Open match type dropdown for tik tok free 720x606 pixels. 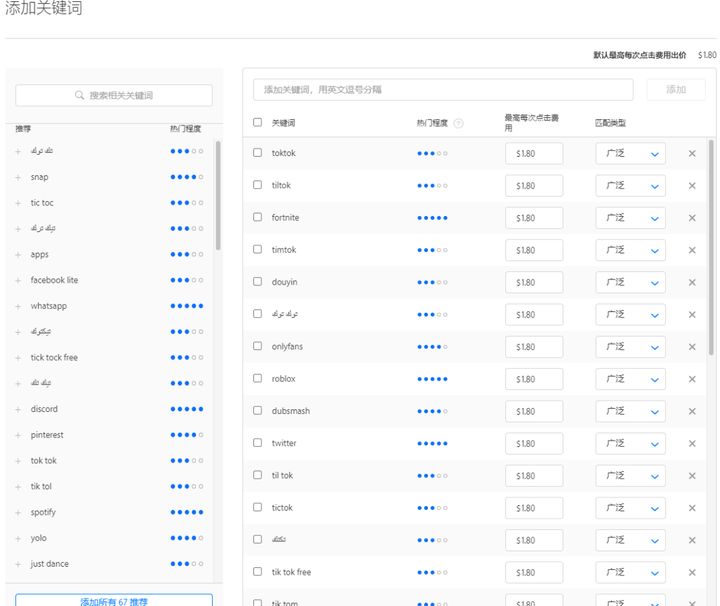point(630,572)
